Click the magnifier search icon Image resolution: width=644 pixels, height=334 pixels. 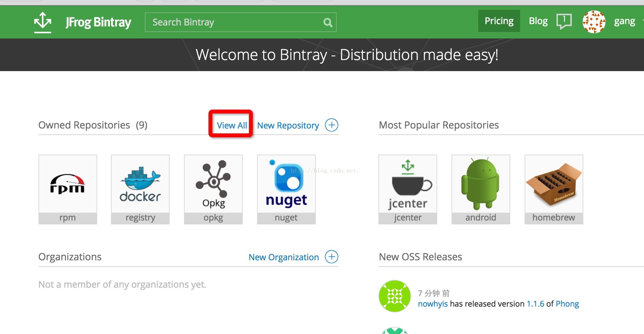click(328, 23)
